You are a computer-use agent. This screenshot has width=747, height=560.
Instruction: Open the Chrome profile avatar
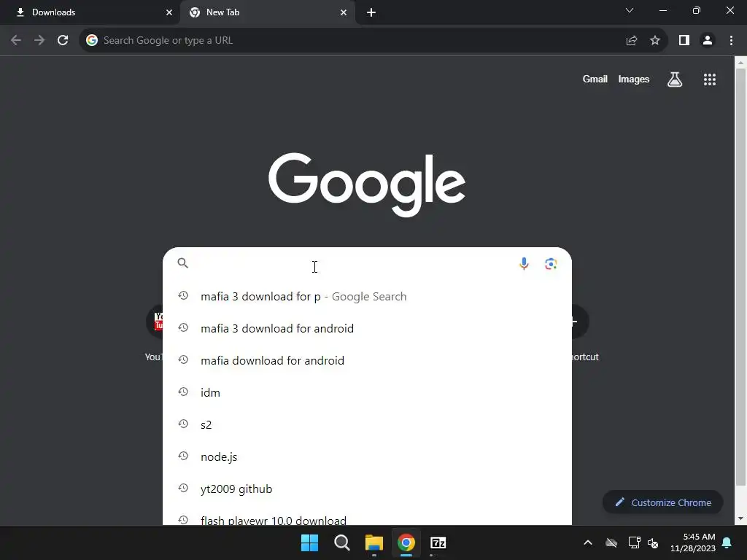pos(708,41)
